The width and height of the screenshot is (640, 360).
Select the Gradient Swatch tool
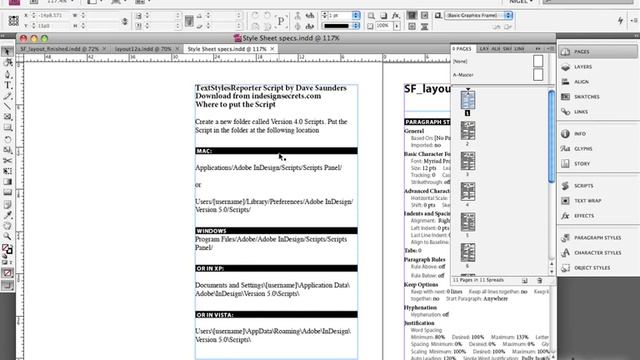[x=7, y=182]
